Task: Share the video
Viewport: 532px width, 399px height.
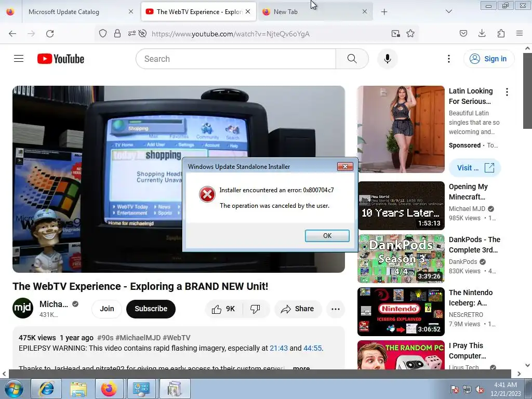Action: [298, 309]
